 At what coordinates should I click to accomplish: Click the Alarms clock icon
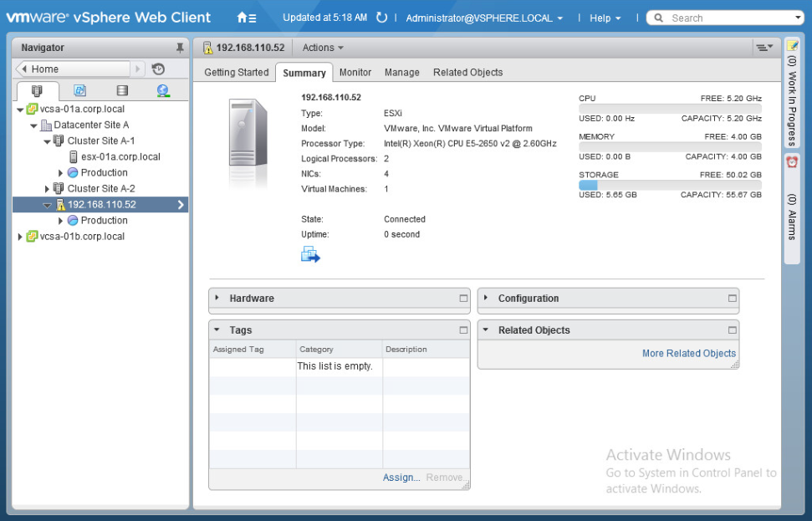792,162
